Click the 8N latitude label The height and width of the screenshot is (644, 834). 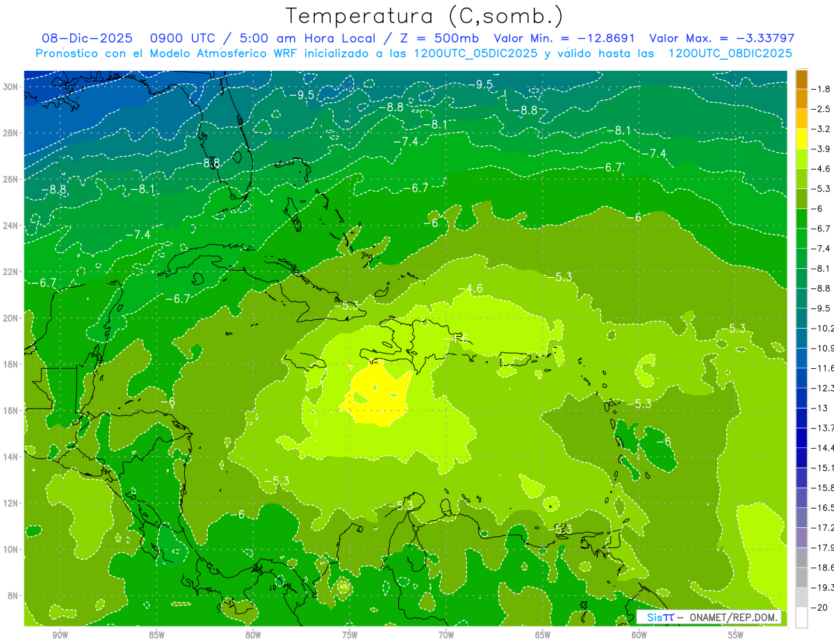click(x=13, y=595)
